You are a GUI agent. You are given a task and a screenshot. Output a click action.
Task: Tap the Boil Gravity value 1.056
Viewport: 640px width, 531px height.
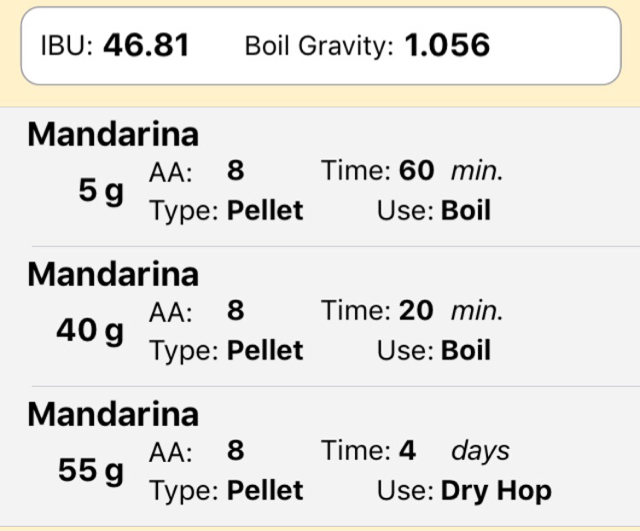[x=447, y=45]
